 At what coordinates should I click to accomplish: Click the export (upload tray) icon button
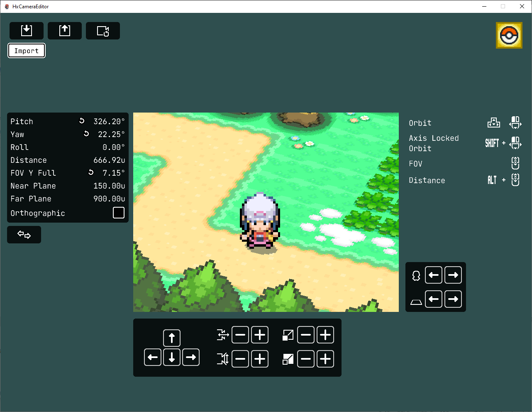click(65, 31)
